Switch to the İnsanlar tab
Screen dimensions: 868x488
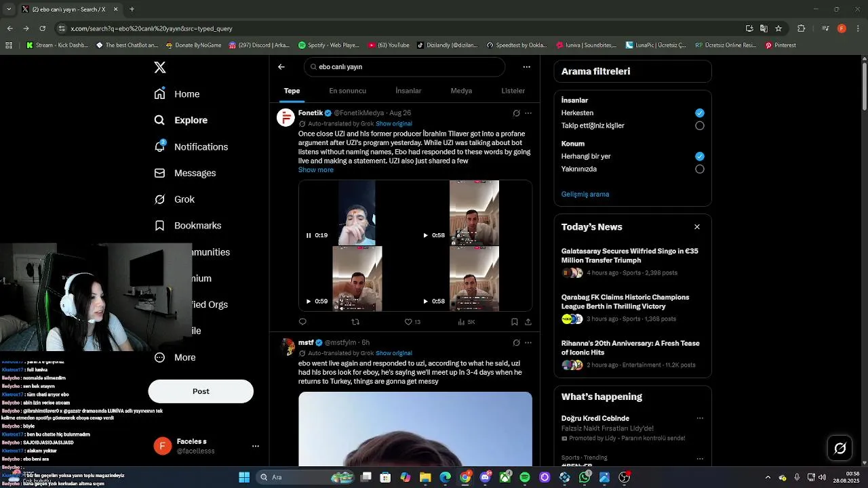408,91
